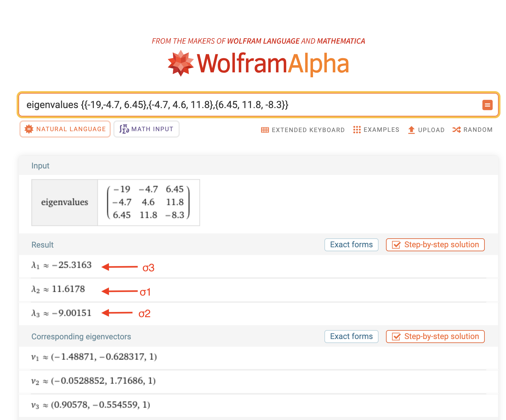Click the extended keyboard grid icon

265,130
